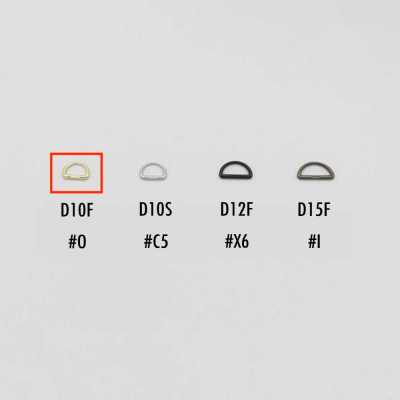Screen dimensions: 400x400
Task: Click the straight bar of the gold ring
Action: coord(76,180)
